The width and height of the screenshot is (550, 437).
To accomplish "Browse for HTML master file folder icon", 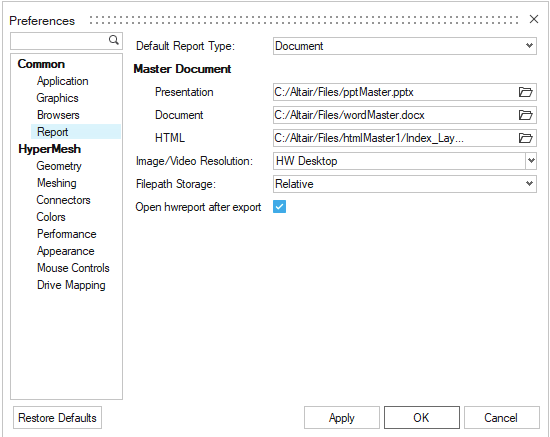I will [525, 138].
